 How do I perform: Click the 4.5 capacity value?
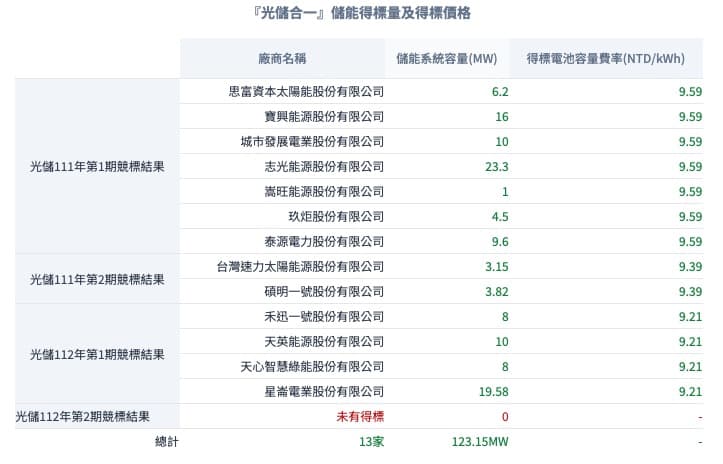[500, 216]
